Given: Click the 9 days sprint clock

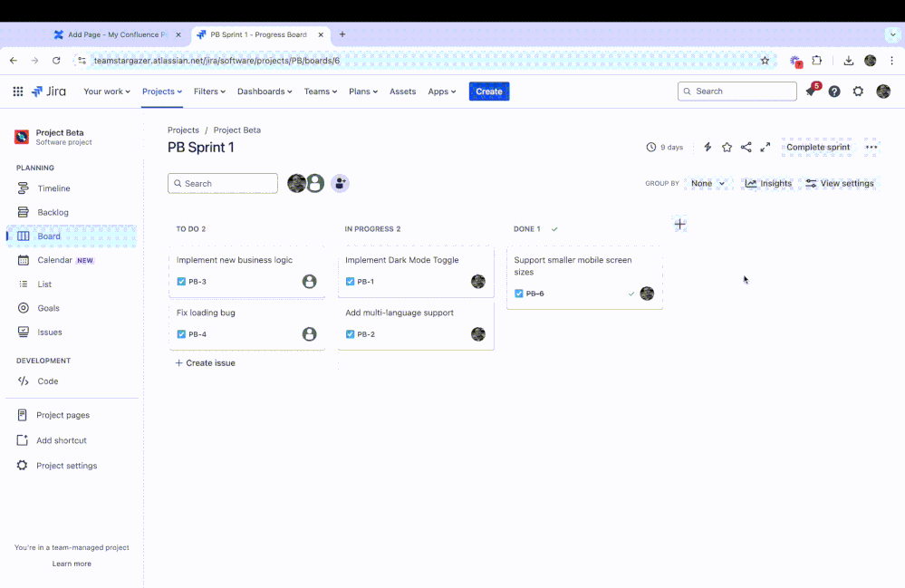Looking at the screenshot, I should pos(664,147).
